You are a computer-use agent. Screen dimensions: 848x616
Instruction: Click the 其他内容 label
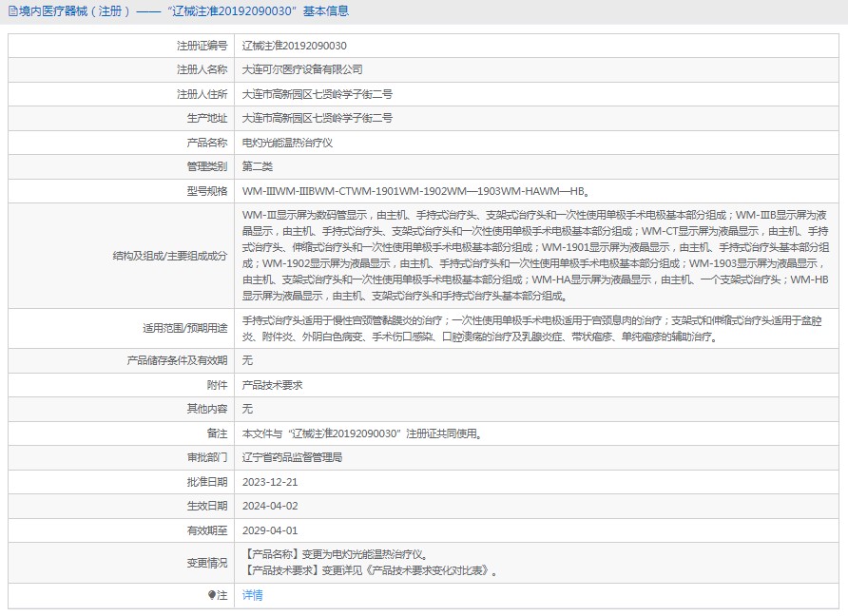(207, 409)
